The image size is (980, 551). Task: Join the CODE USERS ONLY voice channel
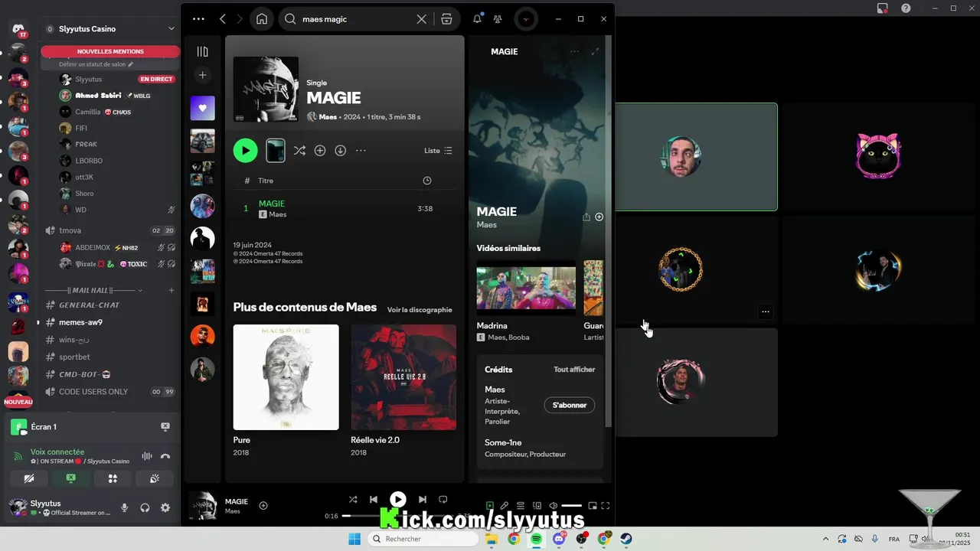tap(93, 392)
